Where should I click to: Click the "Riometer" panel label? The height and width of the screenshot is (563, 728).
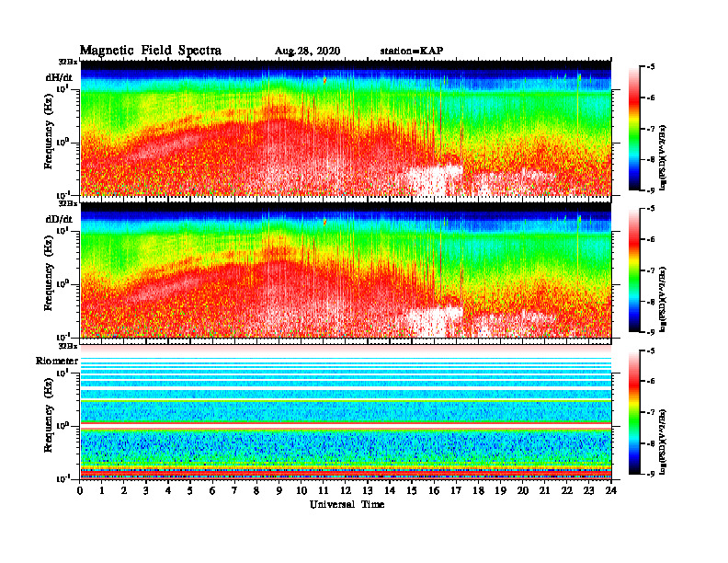tap(57, 361)
